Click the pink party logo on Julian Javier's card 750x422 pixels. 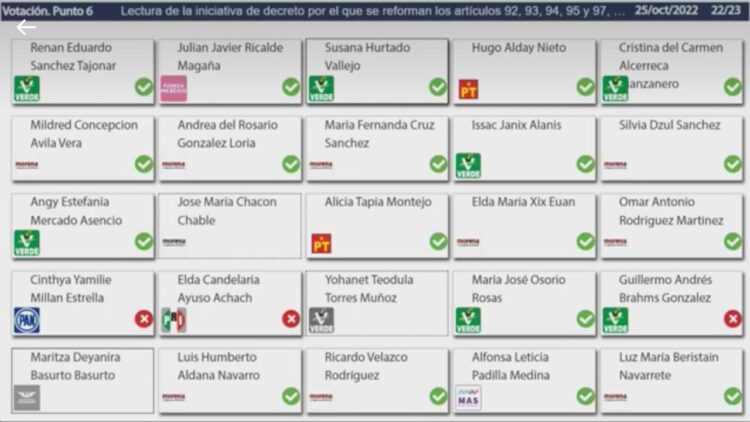[174, 89]
